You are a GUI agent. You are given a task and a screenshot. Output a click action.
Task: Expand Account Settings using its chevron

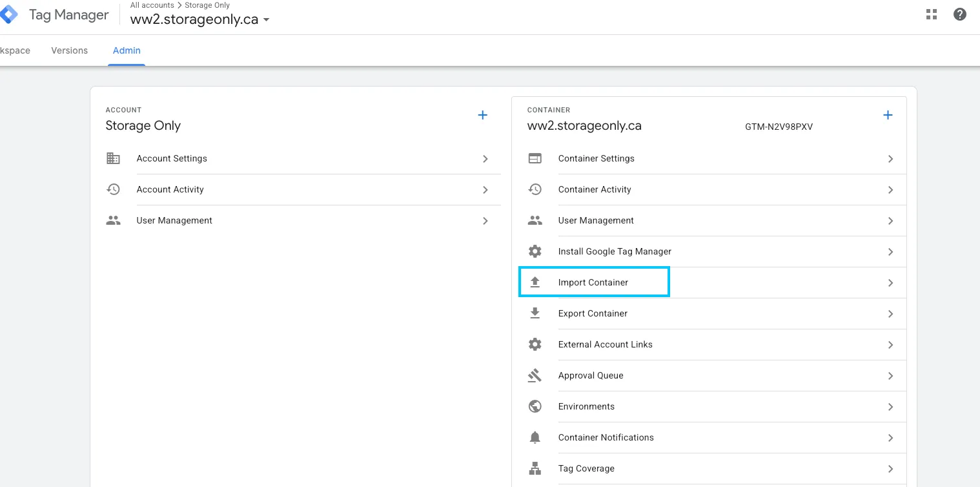click(x=485, y=159)
